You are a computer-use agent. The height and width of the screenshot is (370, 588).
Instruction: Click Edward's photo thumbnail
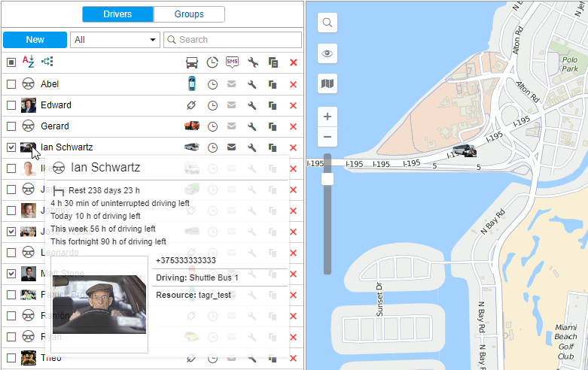[29, 105]
